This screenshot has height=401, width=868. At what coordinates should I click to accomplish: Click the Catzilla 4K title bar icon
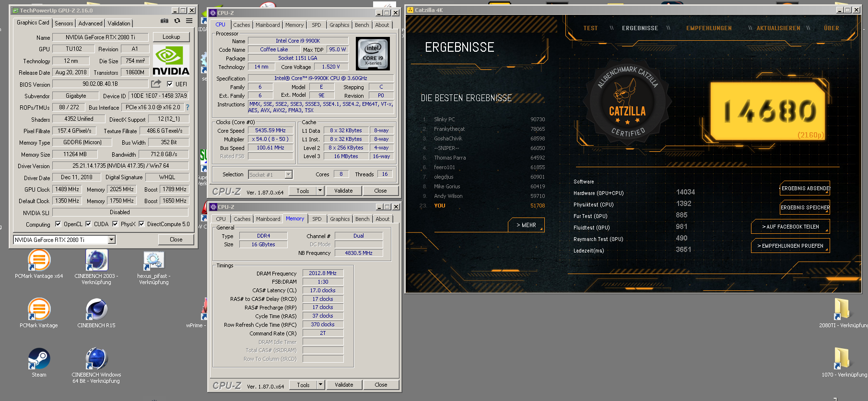[410, 10]
